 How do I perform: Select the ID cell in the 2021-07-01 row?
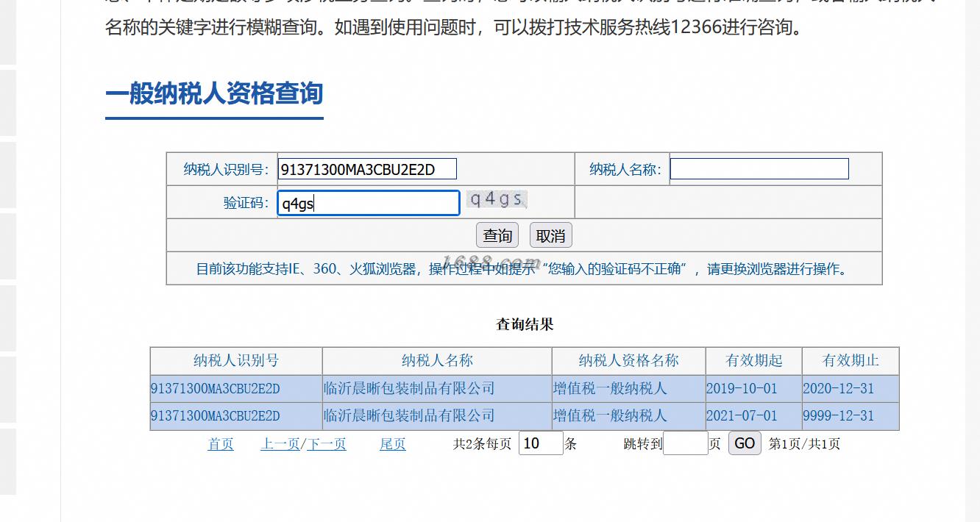point(236,415)
